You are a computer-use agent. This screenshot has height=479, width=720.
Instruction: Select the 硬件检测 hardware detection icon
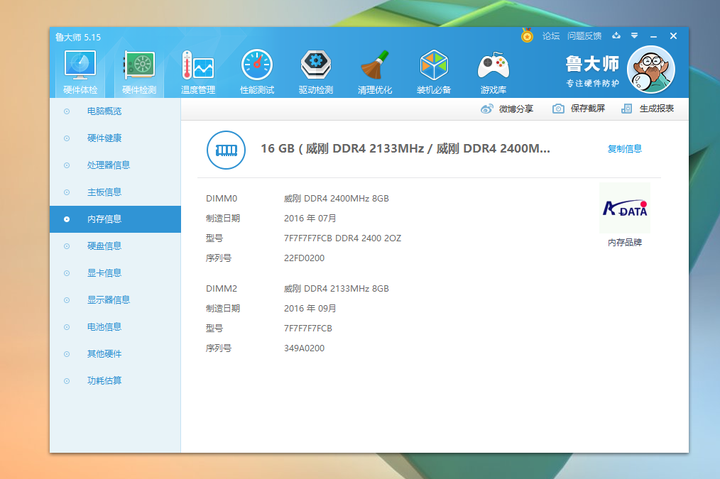point(139,72)
